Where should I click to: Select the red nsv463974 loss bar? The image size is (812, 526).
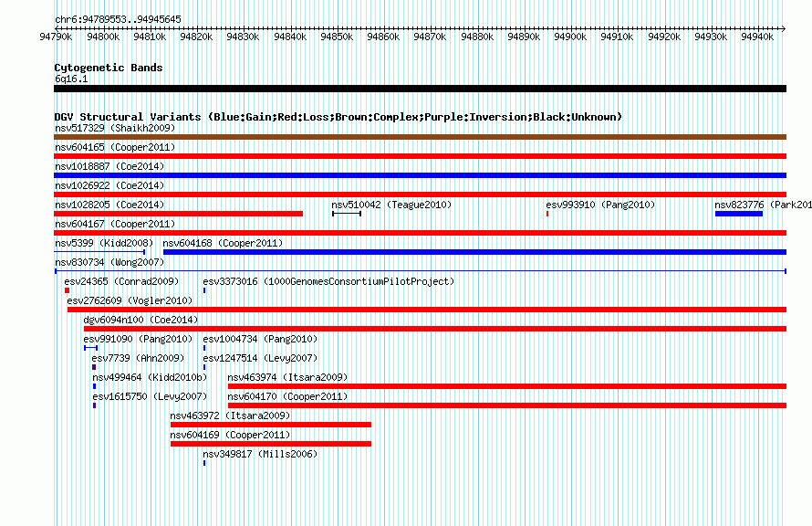(x=507, y=386)
